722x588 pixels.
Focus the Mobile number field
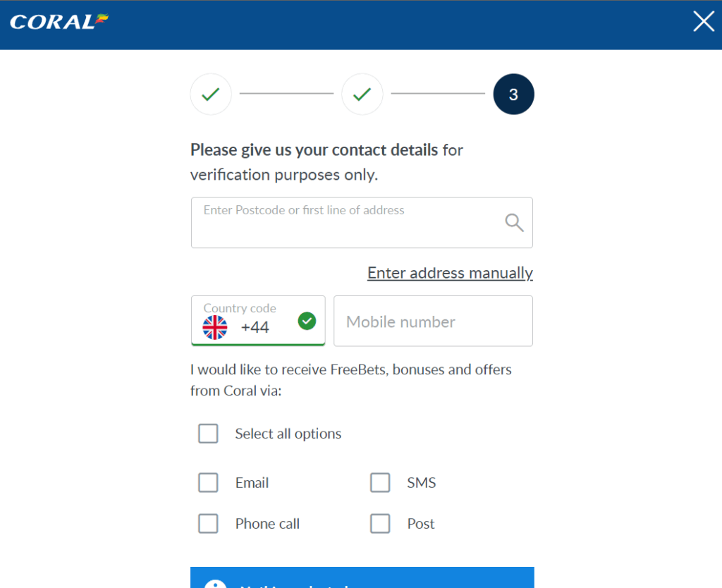(x=433, y=321)
